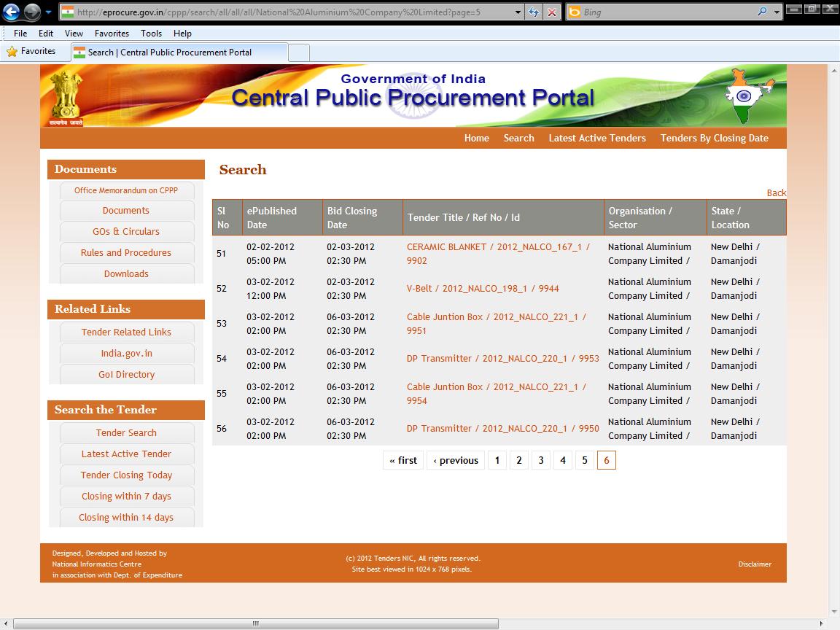Click the browser Forward arrow button
Screen dimensions: 840x630
click(x=32, y=12)
